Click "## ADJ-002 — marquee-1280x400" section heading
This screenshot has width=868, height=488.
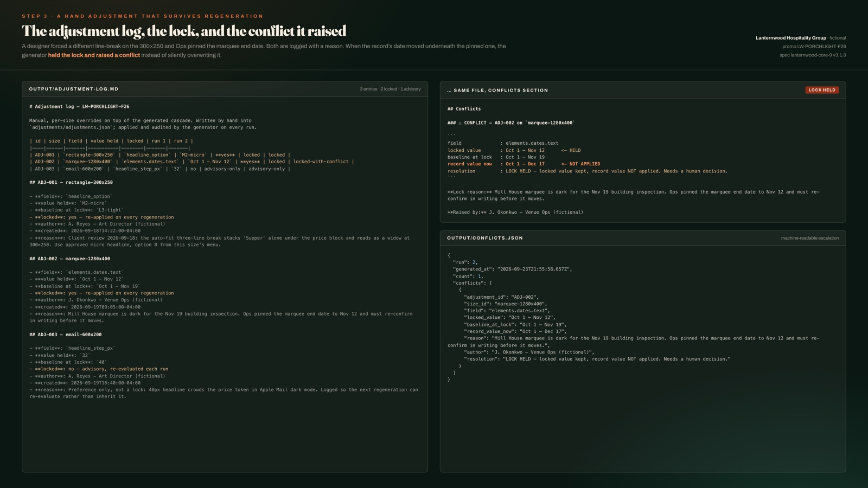69,259
